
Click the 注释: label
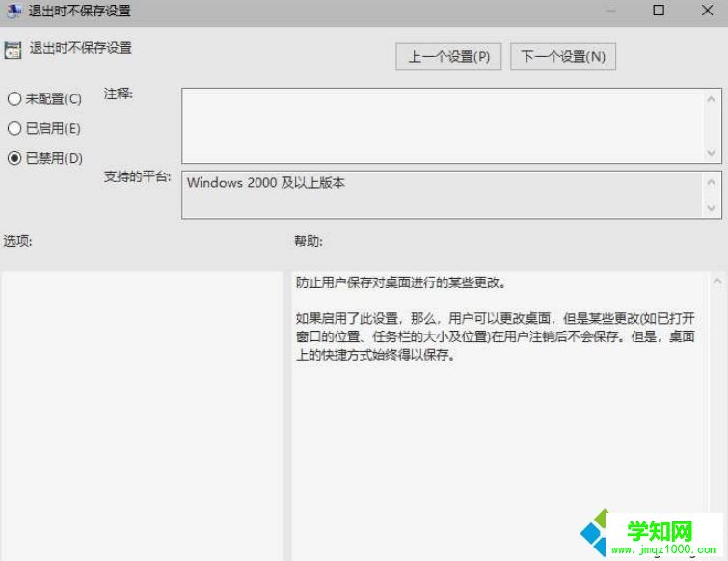coord(118,94)
